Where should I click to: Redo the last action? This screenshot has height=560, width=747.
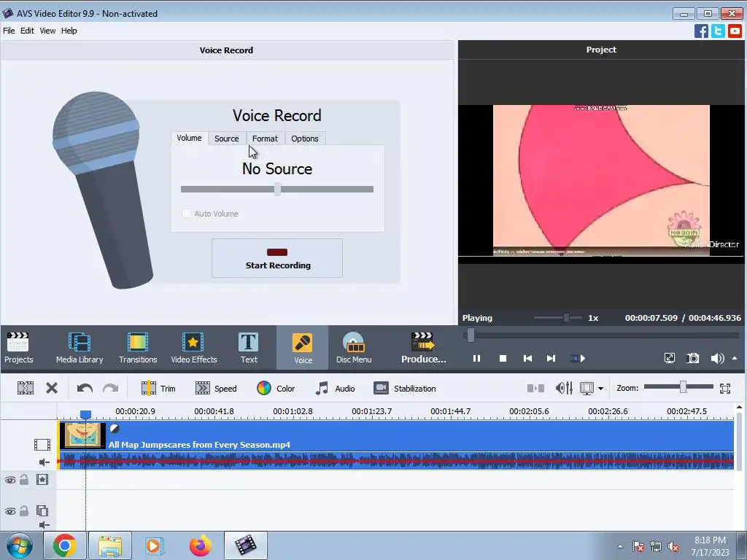click(x=111, y=388)
